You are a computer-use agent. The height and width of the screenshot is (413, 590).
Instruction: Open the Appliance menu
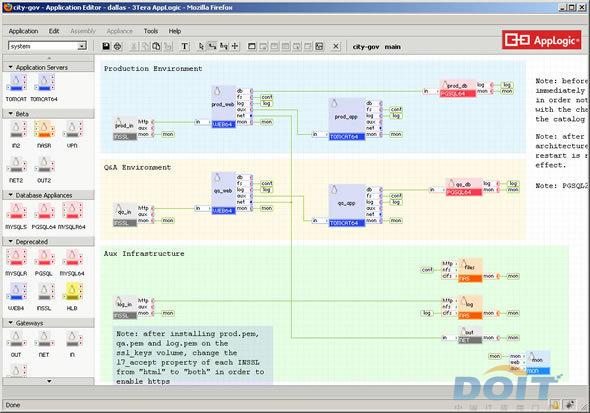[120, 31]
